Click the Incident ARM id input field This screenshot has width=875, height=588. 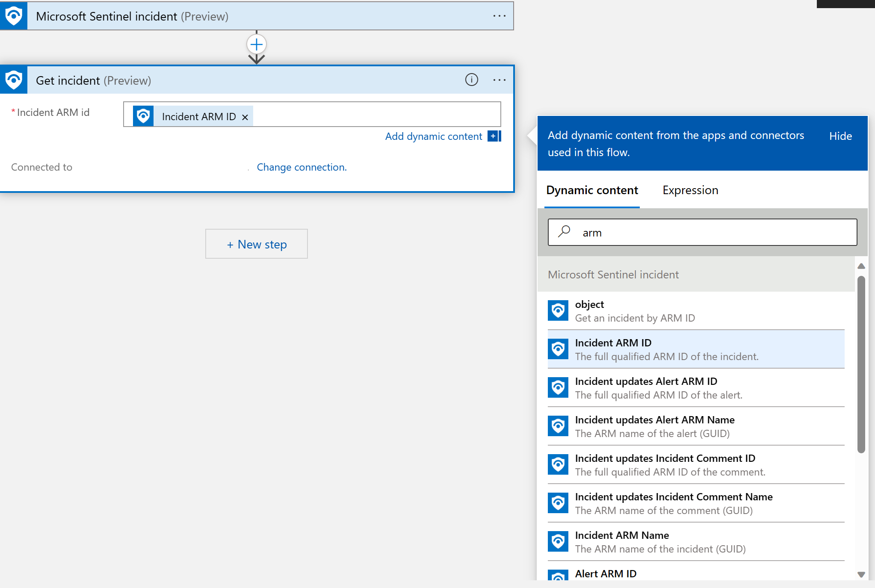(312, 114)
